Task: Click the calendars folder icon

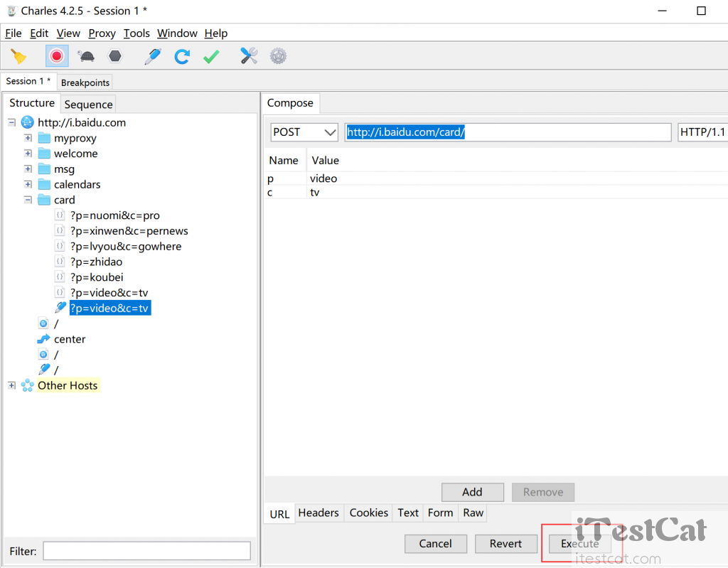Action: pyautogui.click(x=44, y=184)
